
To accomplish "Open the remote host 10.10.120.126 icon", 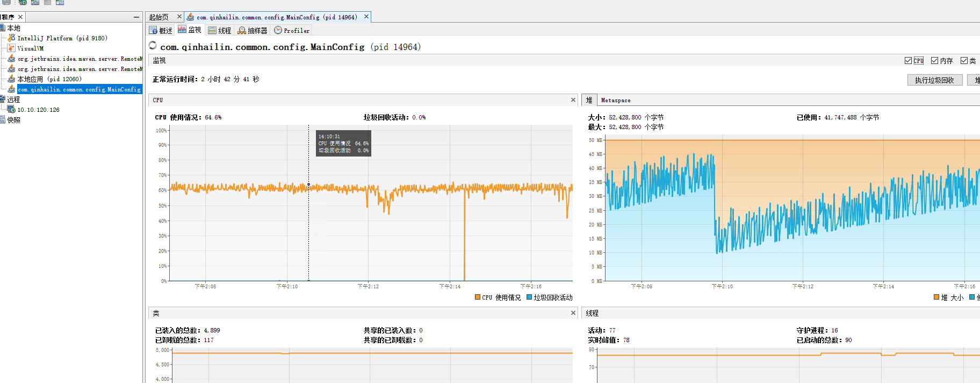I will (11, 110).
